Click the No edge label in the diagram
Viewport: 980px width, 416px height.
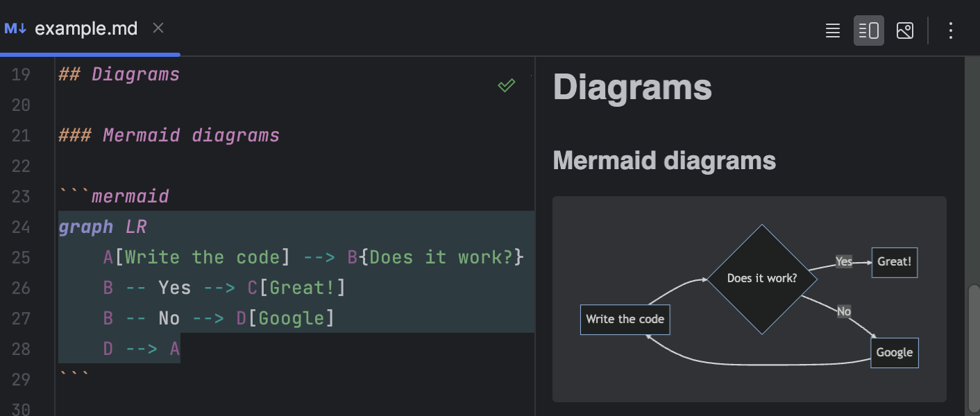(843, 311)
